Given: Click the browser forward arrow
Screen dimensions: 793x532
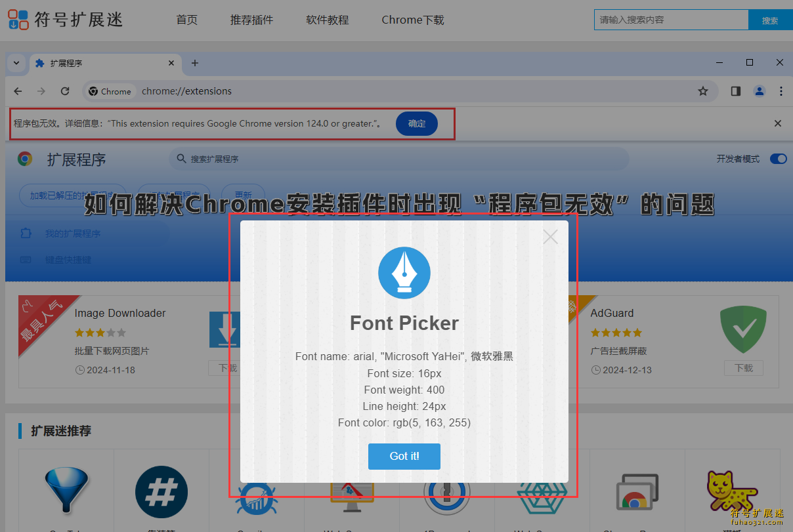Looking at the screenshot, I should 41,91.
